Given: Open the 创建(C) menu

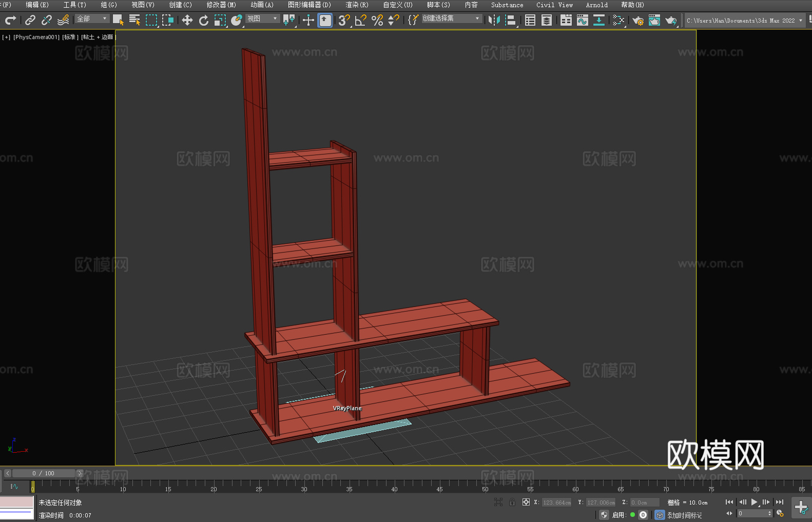Looking at the screenshot, I should pyautogui.click(x=181, y=5).
